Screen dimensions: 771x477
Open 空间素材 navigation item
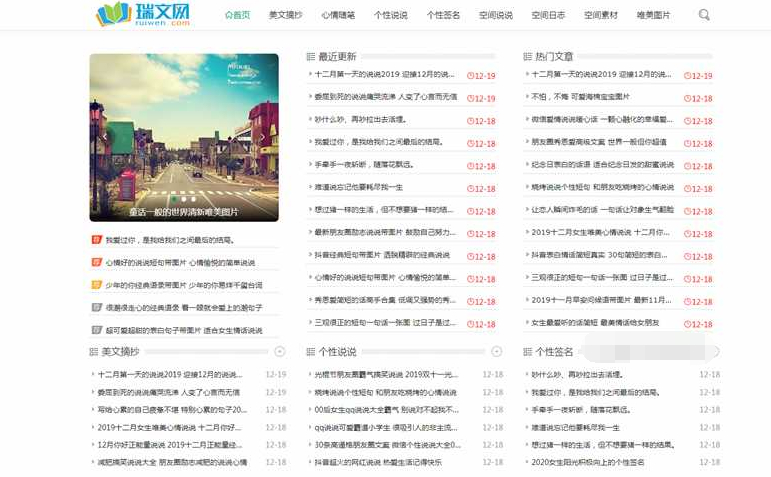click(x=601, y=15)
